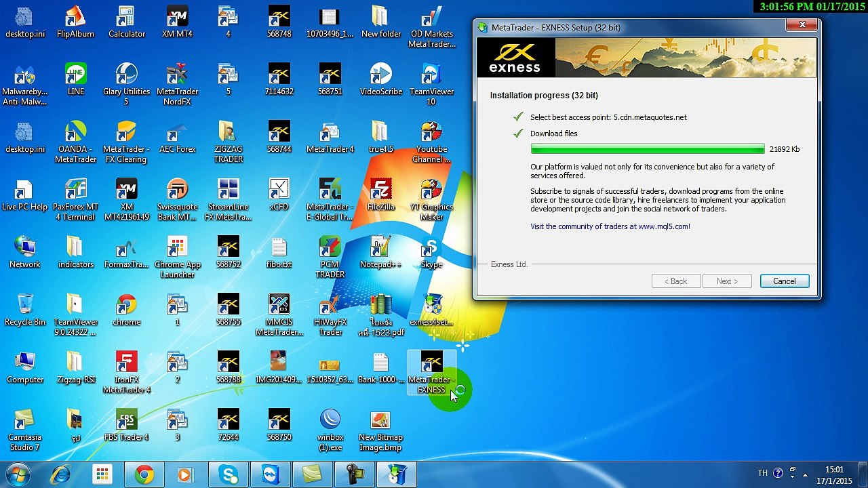
Task: Select the OD Markets MetaTrader shortcut
Action: tap(431, 27)
